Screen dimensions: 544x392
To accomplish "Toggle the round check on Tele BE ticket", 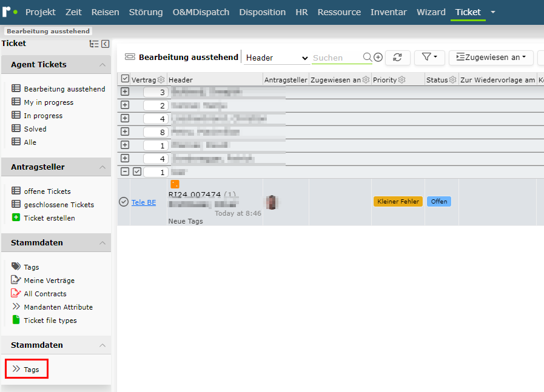I will [124, 202].
